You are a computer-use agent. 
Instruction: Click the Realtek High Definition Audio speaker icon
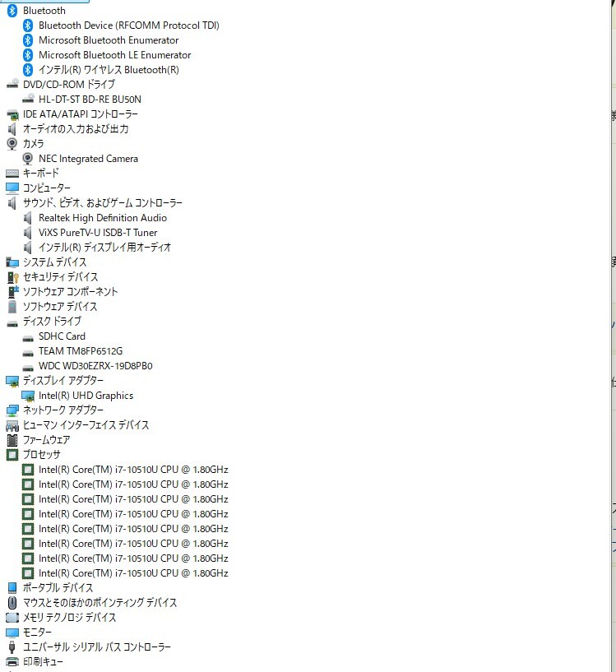[x=28, y=218]
